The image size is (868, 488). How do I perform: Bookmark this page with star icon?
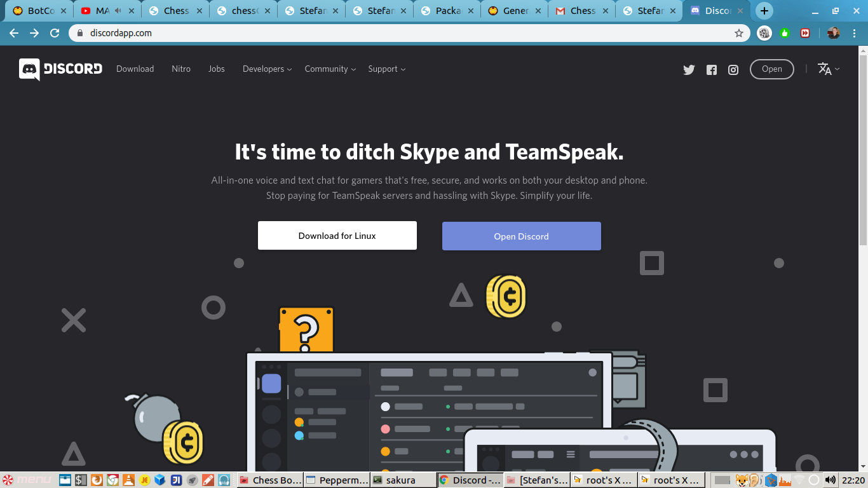click(739, 33)
